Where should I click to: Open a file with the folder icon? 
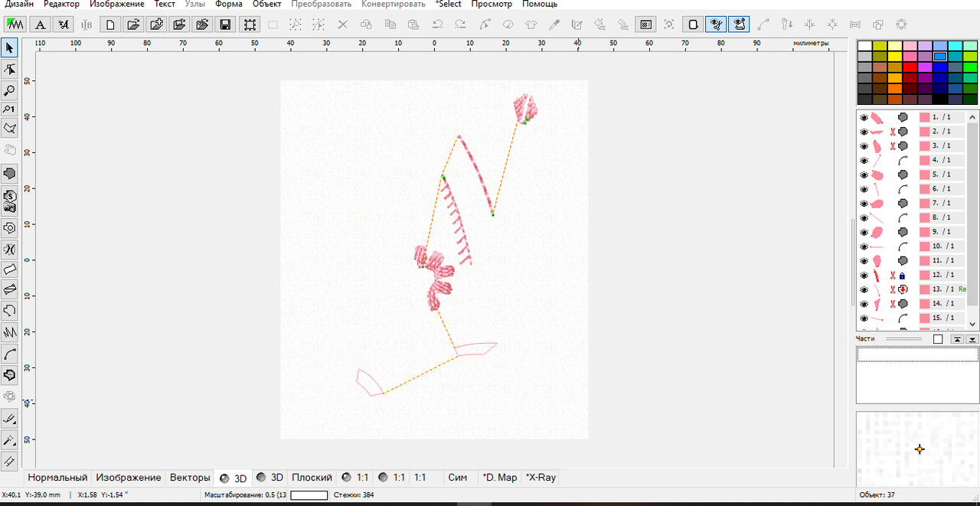[133, 24]
